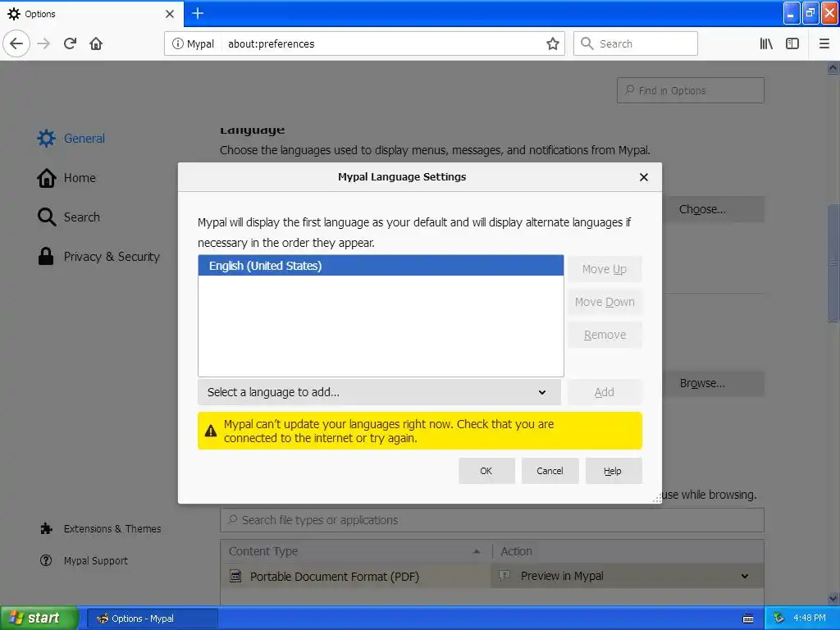Image resolution: width=840 pixels, height=630 pixels.
Task: Click the Move Up button
Action: click(605, 269)
